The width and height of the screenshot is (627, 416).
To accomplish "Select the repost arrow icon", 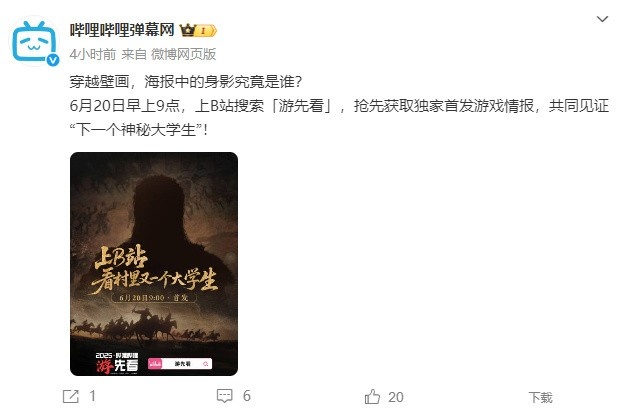I will pyautogui.click(x=71, y=396).
